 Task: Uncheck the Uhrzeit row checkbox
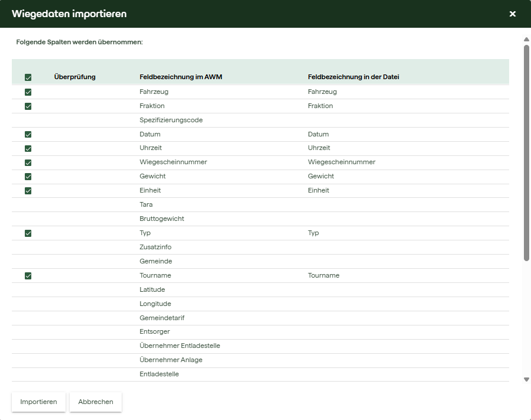(x=28, y=148)
